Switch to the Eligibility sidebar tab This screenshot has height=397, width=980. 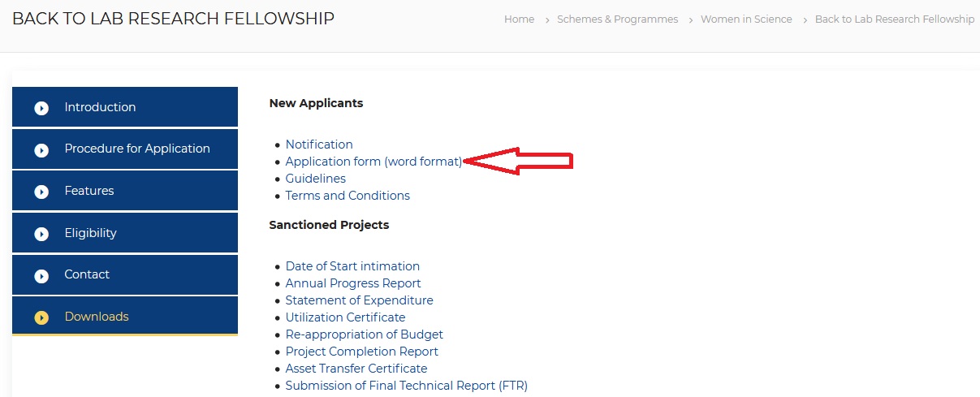90,233
